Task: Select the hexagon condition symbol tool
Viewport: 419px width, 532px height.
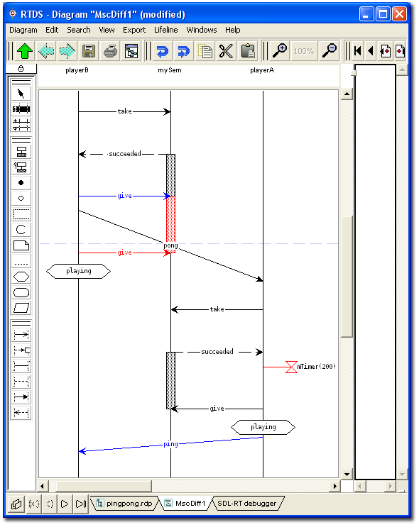Action: coord(21,277)
